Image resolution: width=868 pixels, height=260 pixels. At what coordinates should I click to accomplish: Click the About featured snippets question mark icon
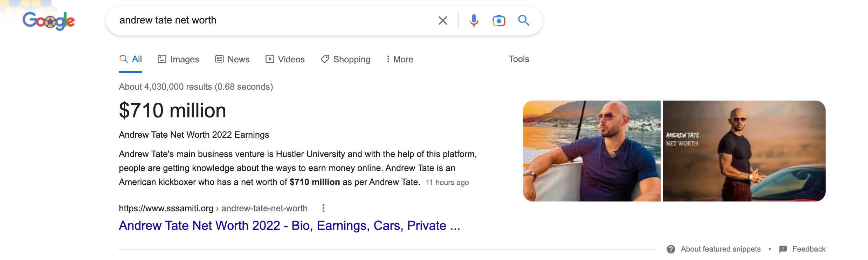[671, 249]
